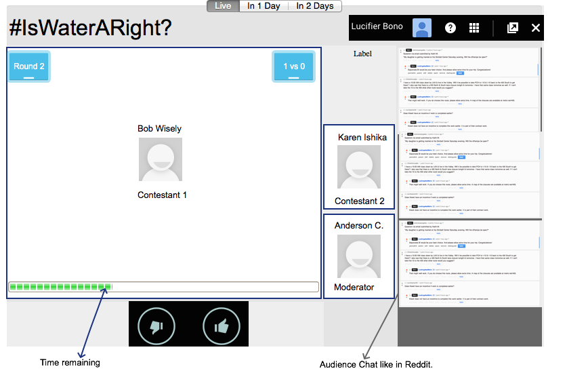The image size is (588, 375).
Task: Click the thumbs down vote icon
Action: pos(156,328)
